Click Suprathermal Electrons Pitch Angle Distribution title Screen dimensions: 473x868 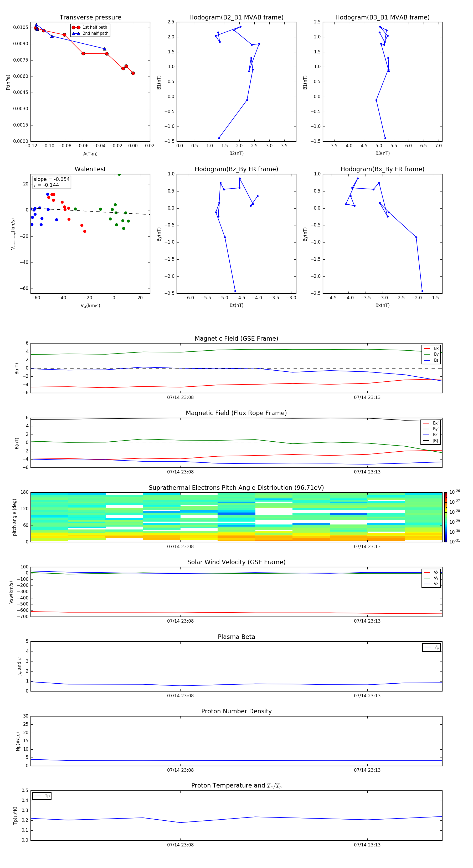(236, 488)
